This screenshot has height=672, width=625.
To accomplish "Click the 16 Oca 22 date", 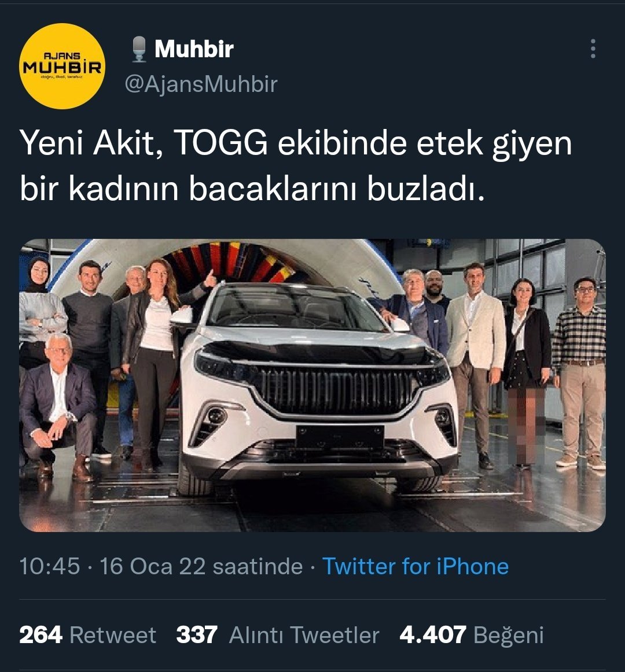I will point(153,566).
